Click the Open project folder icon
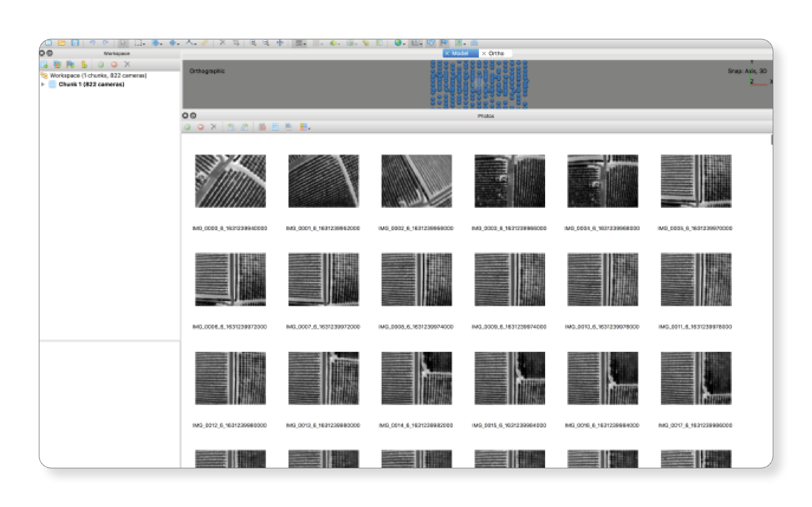Viewport: 812px width, 507px height. tap(61, 43)
